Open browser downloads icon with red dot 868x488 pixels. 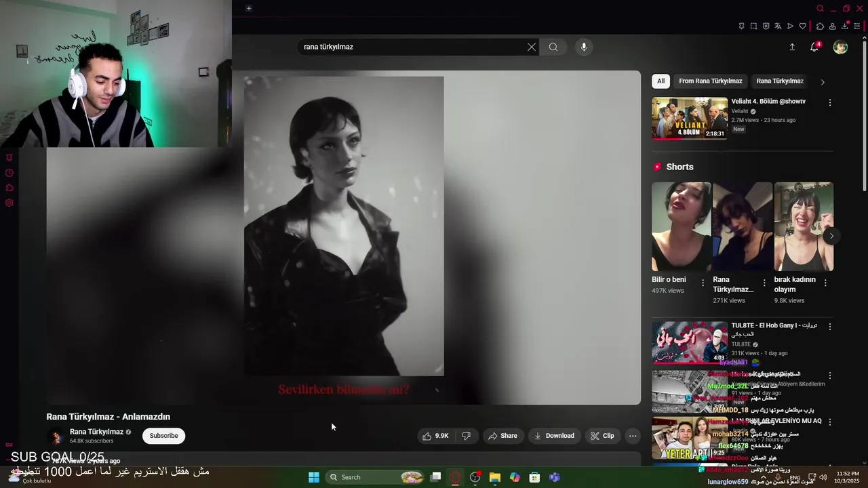point(845,26)
